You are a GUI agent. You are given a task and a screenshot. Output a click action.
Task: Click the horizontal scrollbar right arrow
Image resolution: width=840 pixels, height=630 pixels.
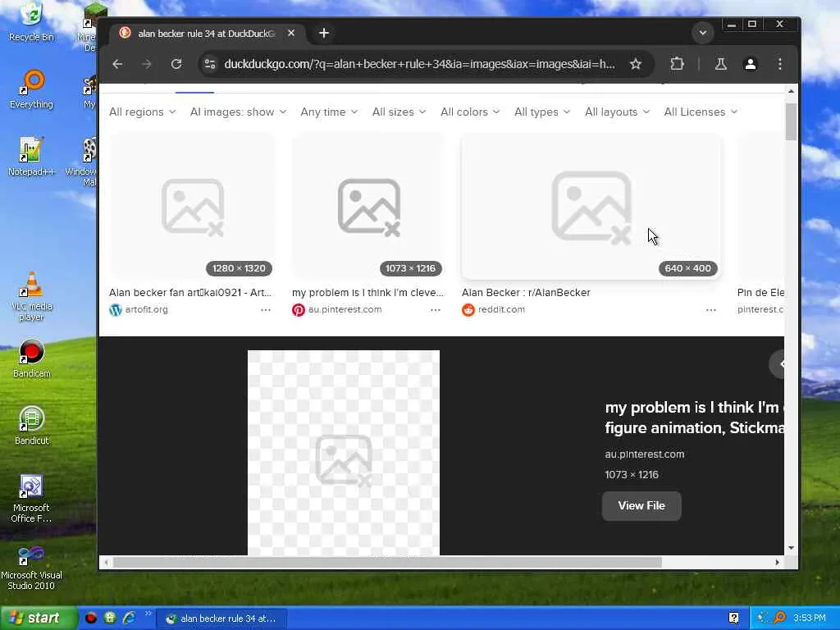tap(778, 562)
